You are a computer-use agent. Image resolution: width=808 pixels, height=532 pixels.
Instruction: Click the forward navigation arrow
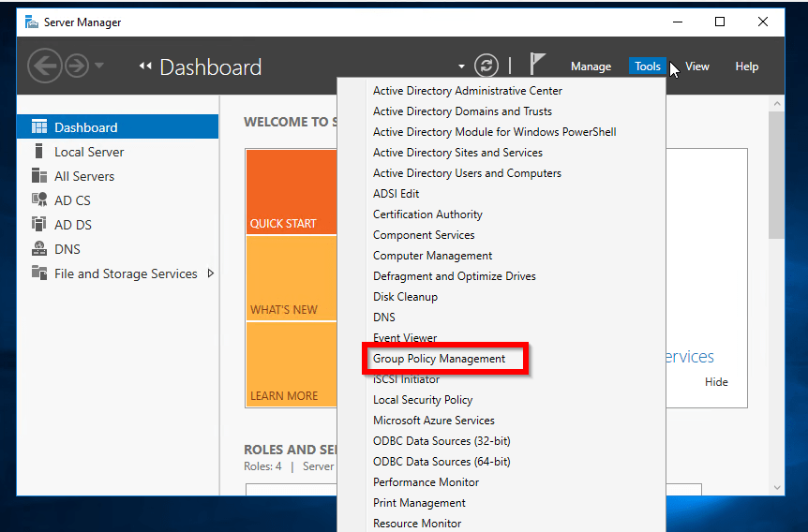point(77,66)
